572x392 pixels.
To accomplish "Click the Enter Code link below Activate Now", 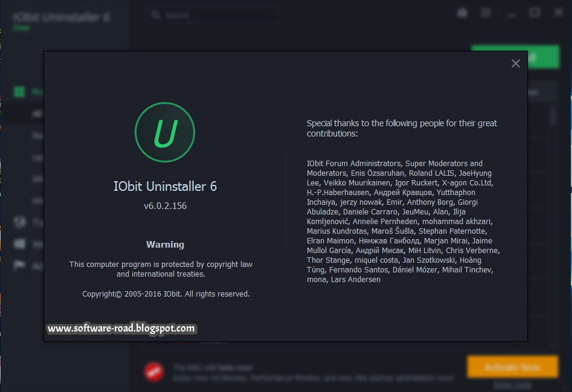I will click(512, 385).
